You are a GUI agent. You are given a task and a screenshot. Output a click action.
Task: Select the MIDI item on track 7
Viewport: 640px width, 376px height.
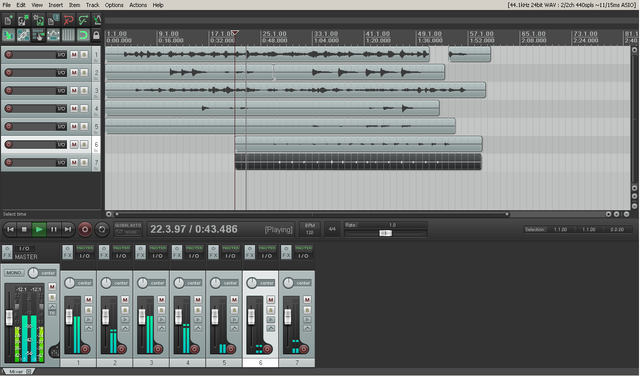tap(358, 162)
